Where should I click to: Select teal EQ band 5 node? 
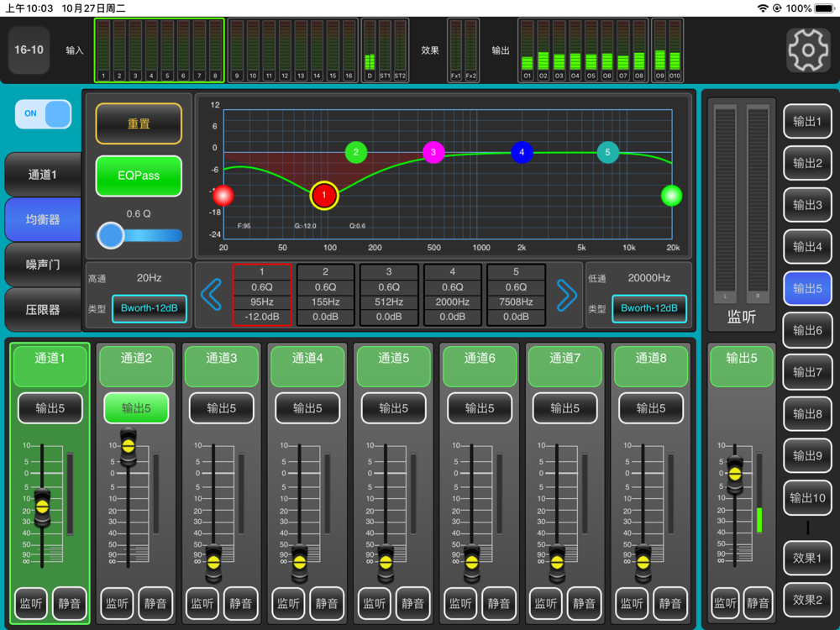[x=608, y=153]
